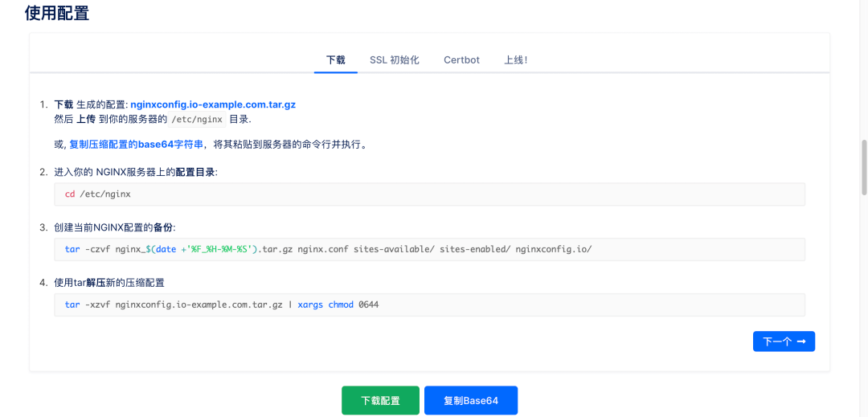Viewport: 868px width, 417px height.
Task: Click the blue 复制Base64 button
Action: click(470, 400)
